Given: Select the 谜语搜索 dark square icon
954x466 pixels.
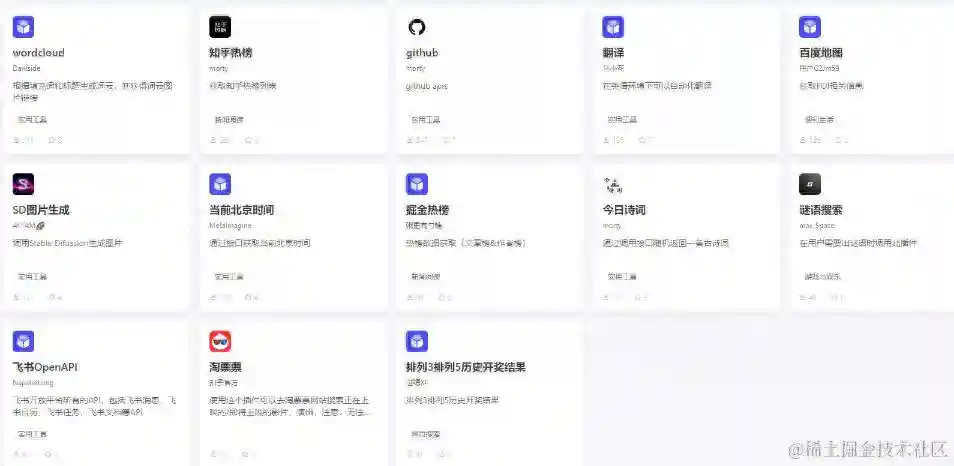Looking at the screenshot, I should [810, 184].
